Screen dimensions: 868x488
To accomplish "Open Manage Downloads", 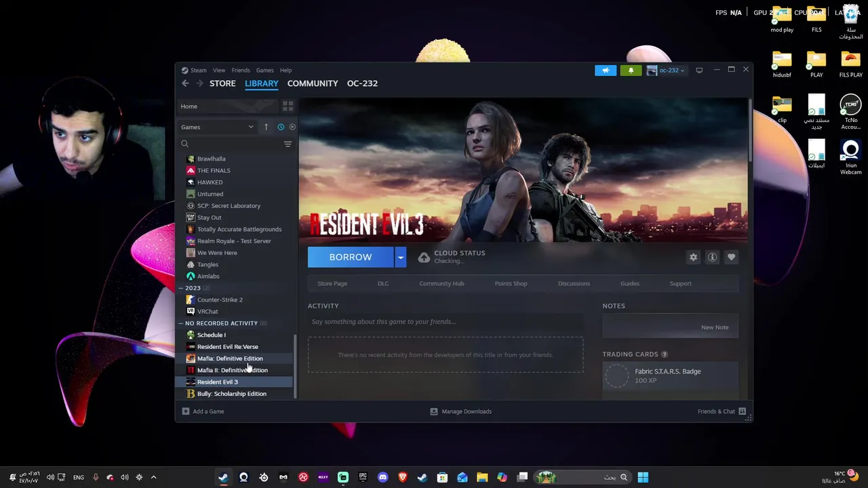I will (x=461, y=411).
